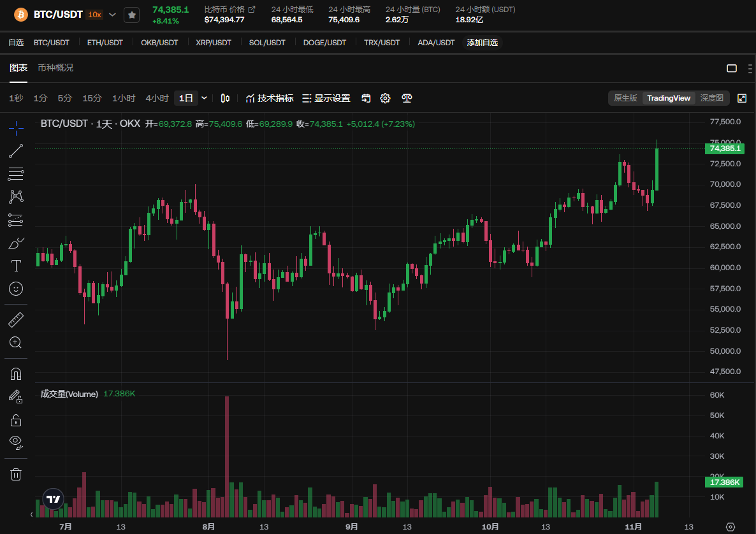Toggle lock all drawings
This screenshot has height=534, width=756.
[16, 420]
